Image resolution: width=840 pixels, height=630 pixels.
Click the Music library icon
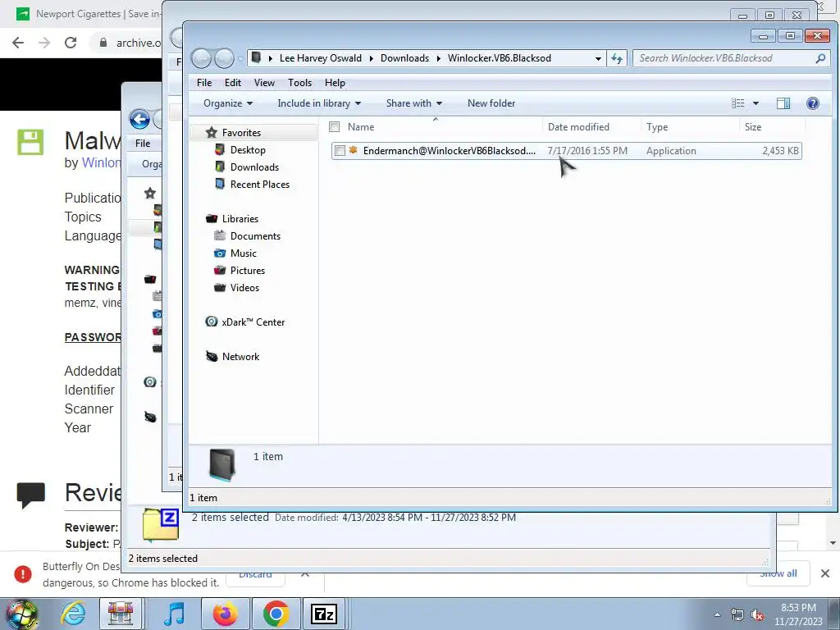(220, 253)
